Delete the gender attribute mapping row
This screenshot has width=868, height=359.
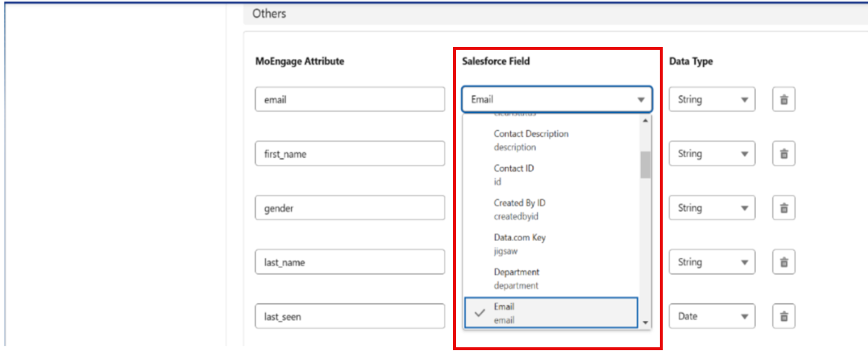pos(783,209)
